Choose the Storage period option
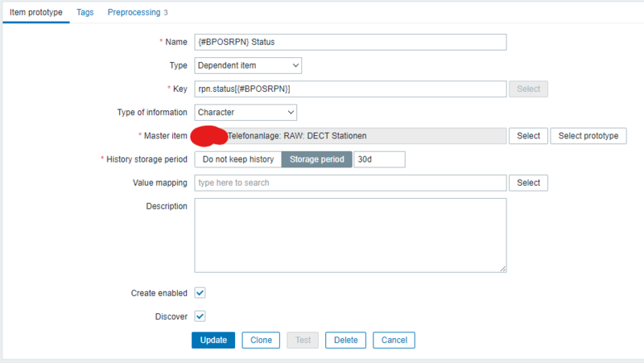Screen dimensions: 644x363 [x=317, y=159]
